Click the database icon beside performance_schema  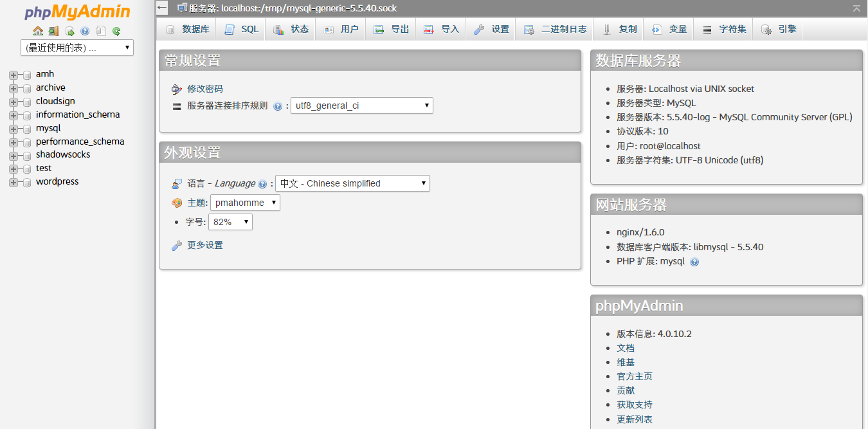[27, 142]
